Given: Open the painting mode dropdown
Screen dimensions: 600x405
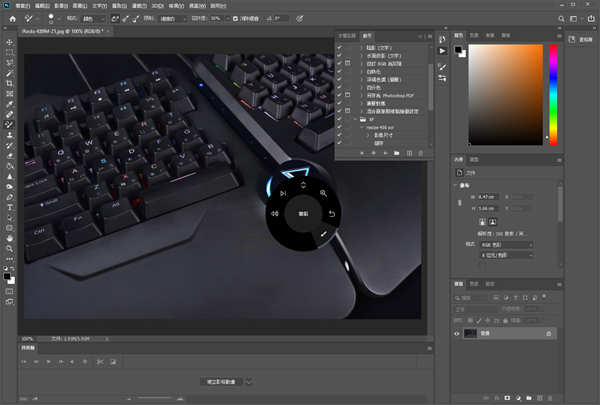Looking at the screenshot, I should 93,18.
